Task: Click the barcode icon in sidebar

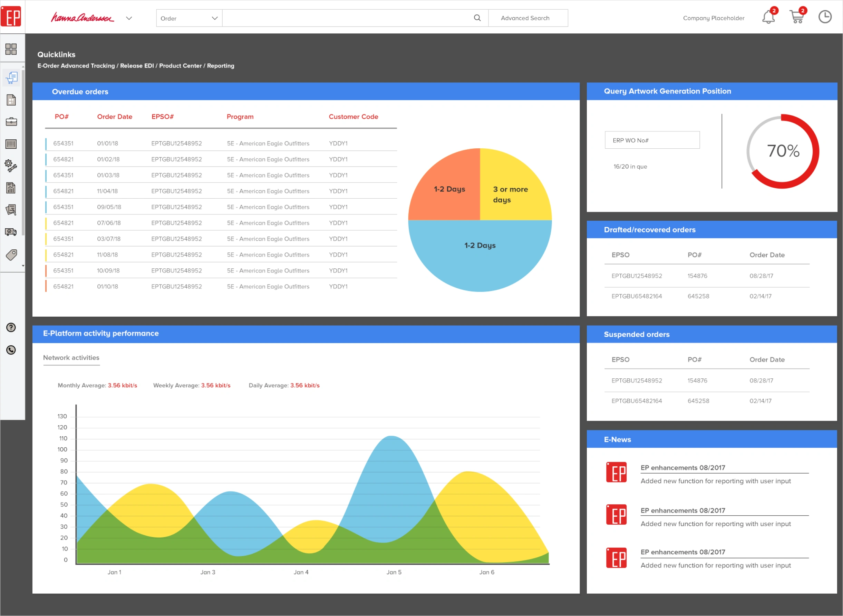Action: pyautogui.click(x=11, y=144)
